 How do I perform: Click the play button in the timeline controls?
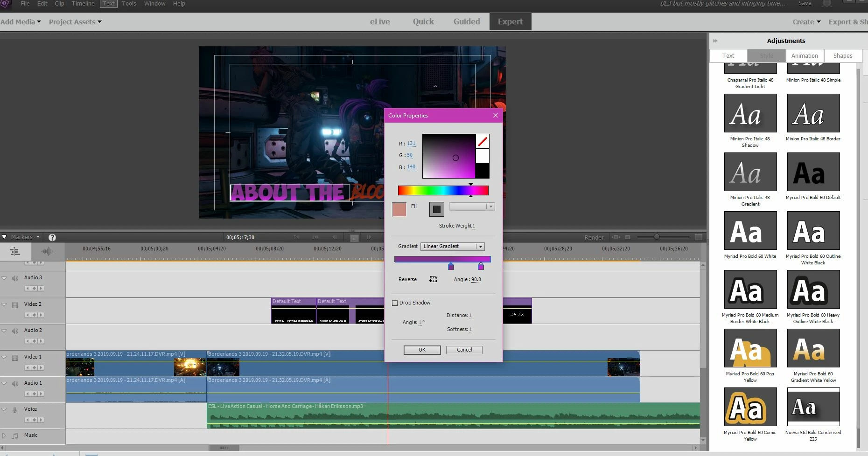coord(354,238)
